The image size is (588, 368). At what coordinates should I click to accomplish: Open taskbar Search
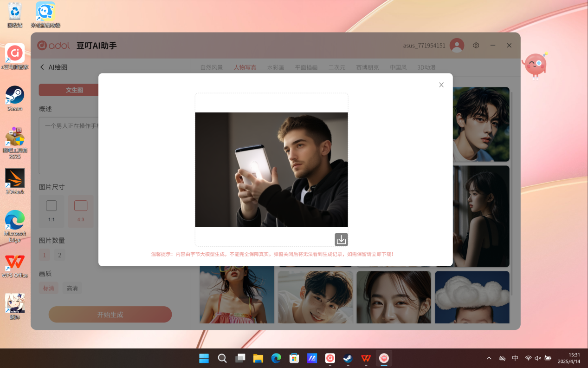[222, 358]
